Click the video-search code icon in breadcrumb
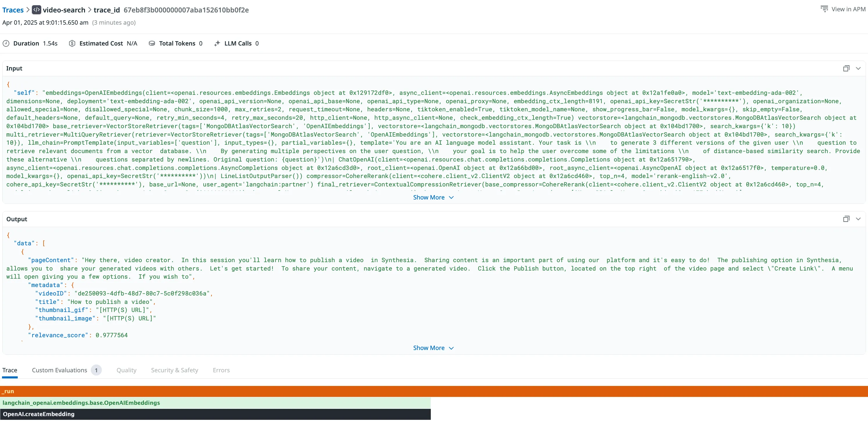Screen dimensions: 868x439 pyautogui.click(x=36, y=10)
